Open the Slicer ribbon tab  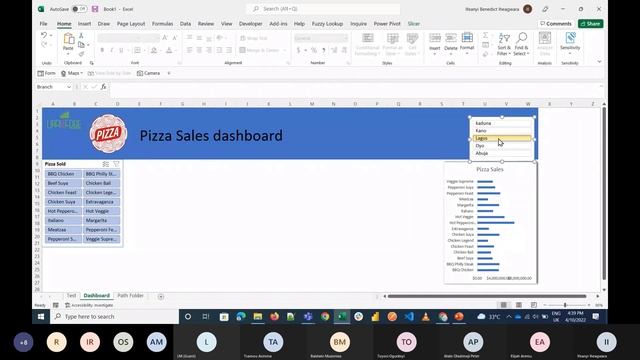click(413, 24)
